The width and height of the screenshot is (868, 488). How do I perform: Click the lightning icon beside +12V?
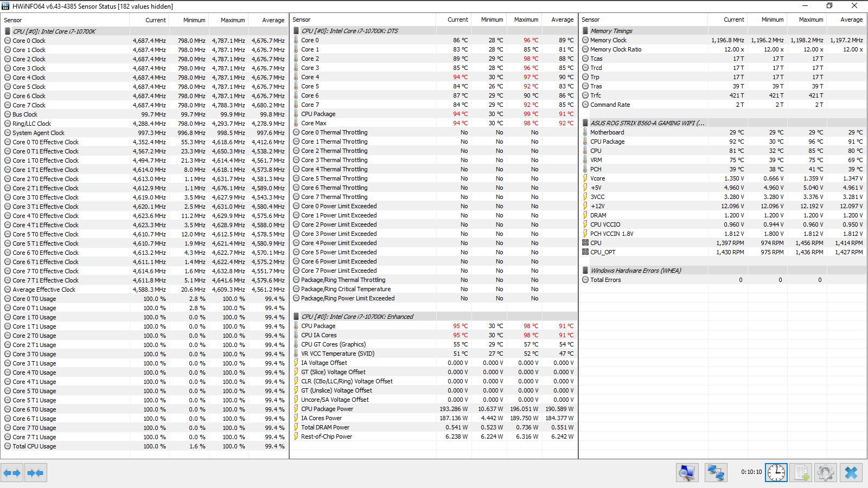click(585, 206)
